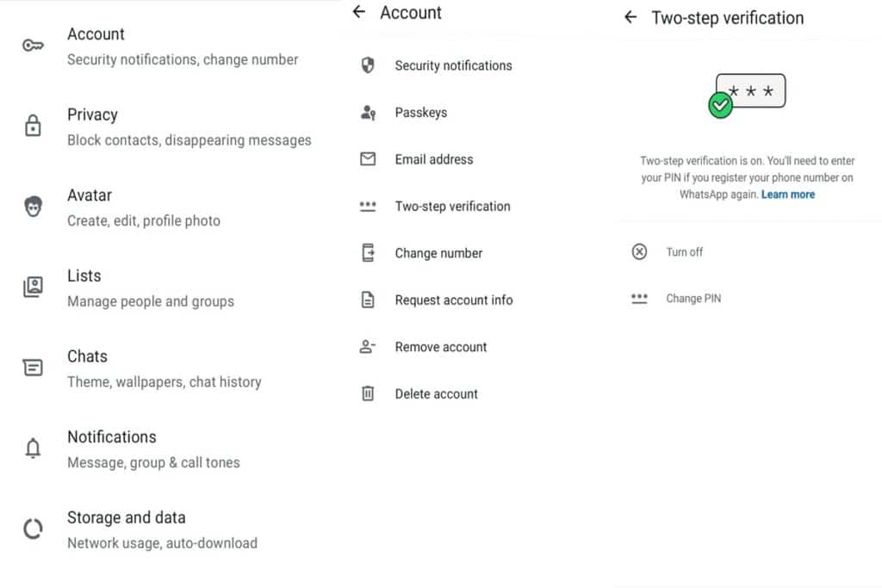
Task: Click the circled X icon for Turn off
Action: 640,252
